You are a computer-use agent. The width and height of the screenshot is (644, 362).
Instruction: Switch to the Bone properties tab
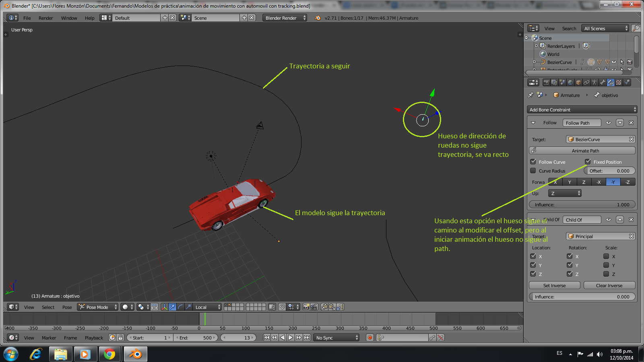coord(603,82)
